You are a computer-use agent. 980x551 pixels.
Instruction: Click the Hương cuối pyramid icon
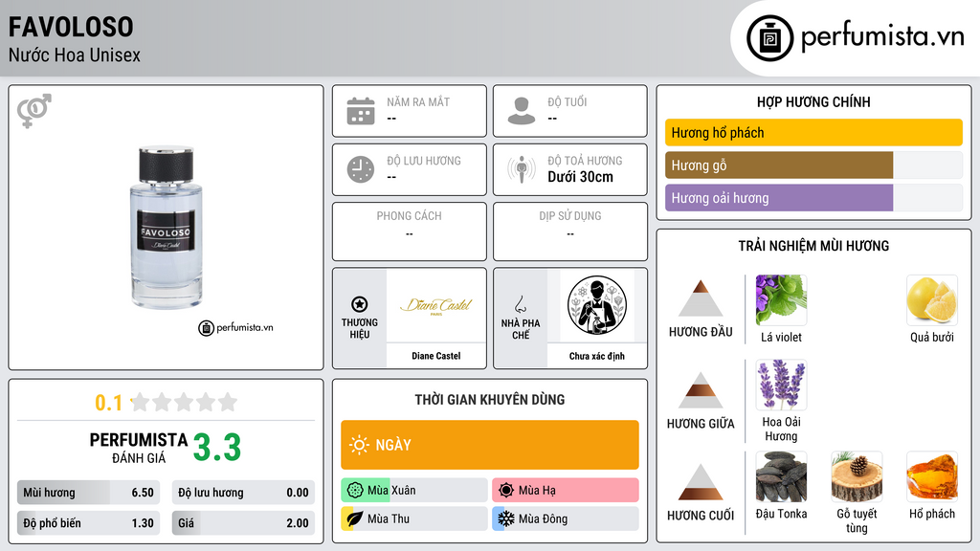(x=701, y=482)
